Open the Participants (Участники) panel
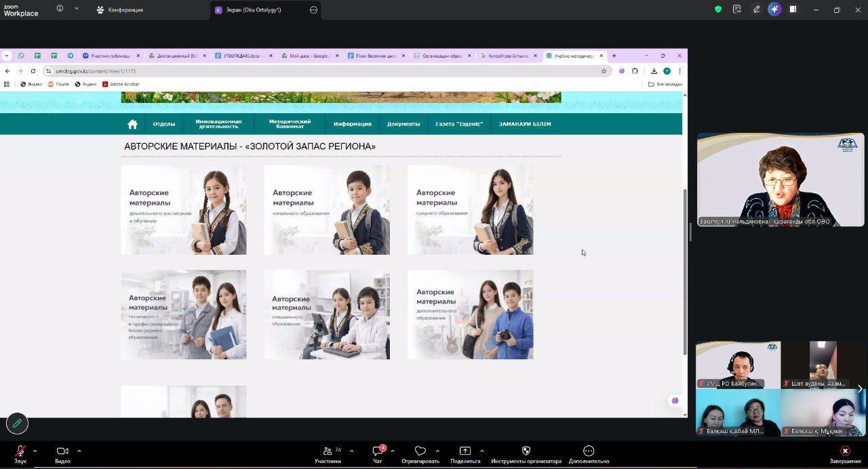The height and width of the screenshot is (469, 868). coord(328,451)
